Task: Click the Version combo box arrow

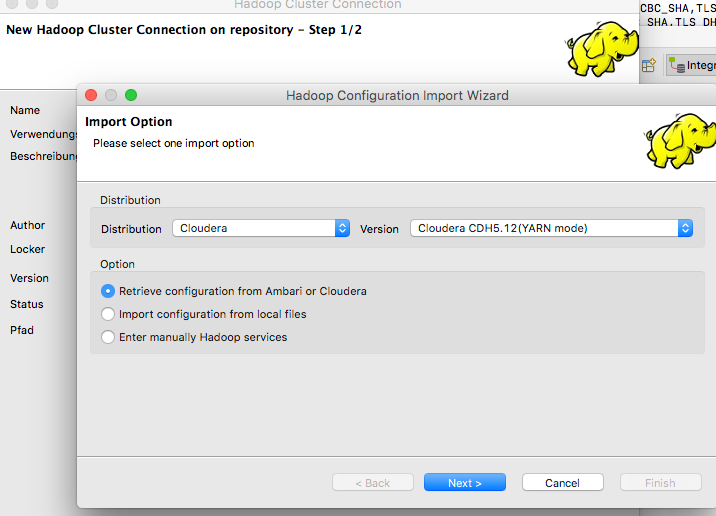Action: click(685, 228)
